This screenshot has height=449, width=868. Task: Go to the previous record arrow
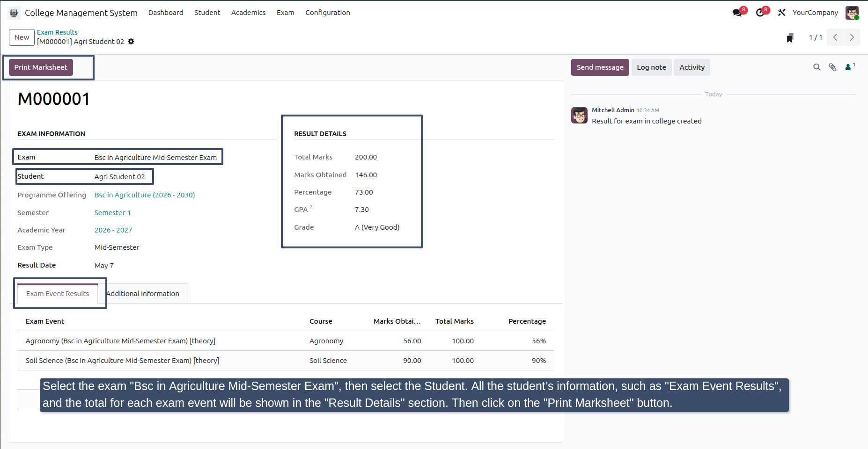[835, 37]
